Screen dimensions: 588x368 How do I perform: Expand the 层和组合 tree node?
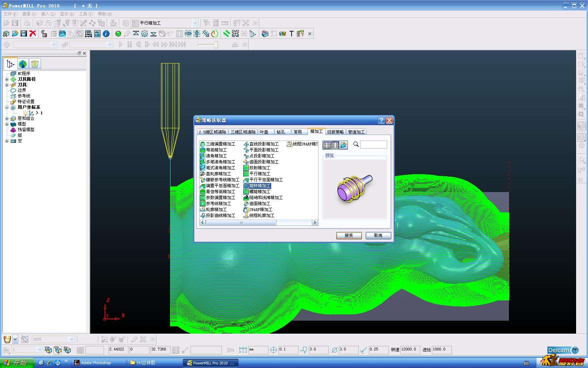(x=7, y=118)
